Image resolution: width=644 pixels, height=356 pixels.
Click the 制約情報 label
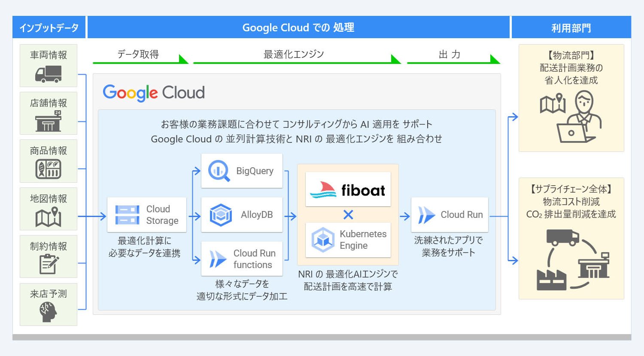pos(49,246)
